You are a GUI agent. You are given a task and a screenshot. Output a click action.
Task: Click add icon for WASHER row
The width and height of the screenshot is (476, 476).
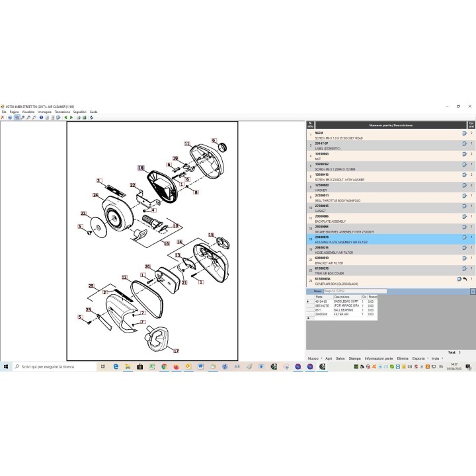465,185
